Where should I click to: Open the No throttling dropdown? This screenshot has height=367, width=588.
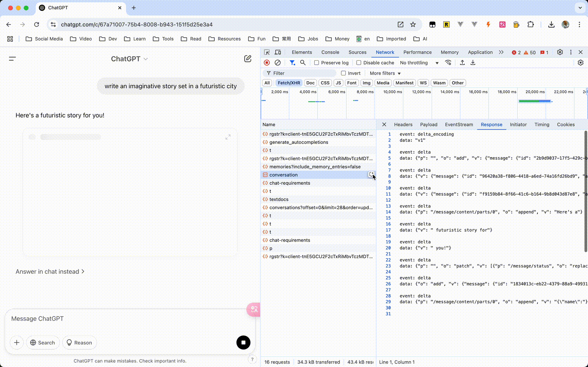click(419, 63)
